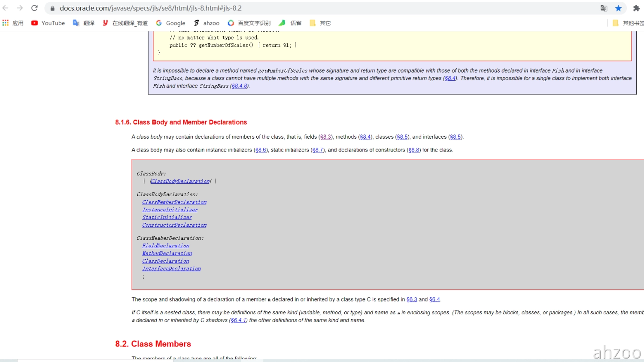Click the bookmark star icon

[618, 8]
